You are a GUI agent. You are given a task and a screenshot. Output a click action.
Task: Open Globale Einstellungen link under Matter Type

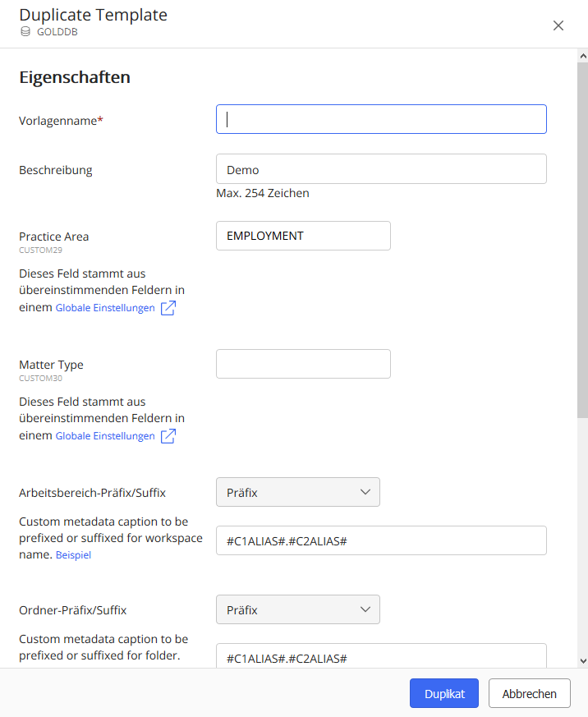coord(105,436)
